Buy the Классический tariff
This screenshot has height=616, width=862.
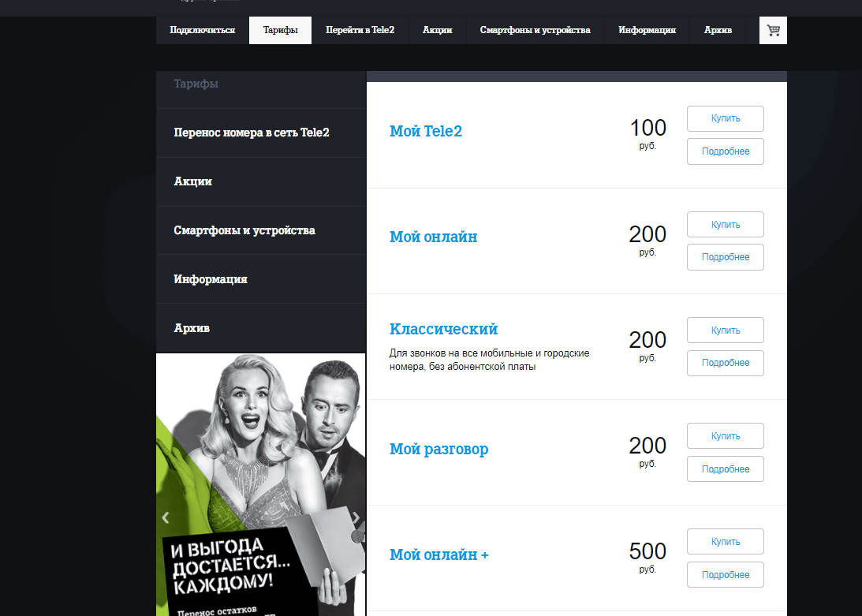click(x=725, y=330)
